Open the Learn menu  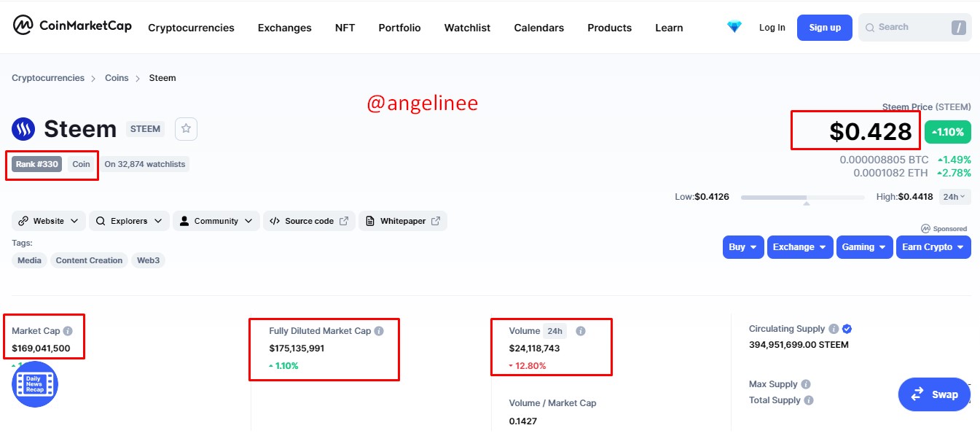[x=669, y=28]
